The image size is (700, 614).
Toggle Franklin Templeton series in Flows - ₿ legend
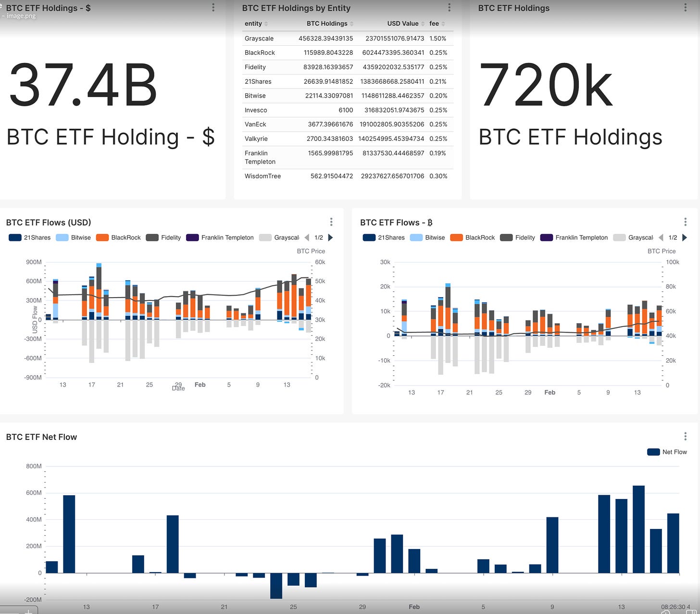[574, 238]
